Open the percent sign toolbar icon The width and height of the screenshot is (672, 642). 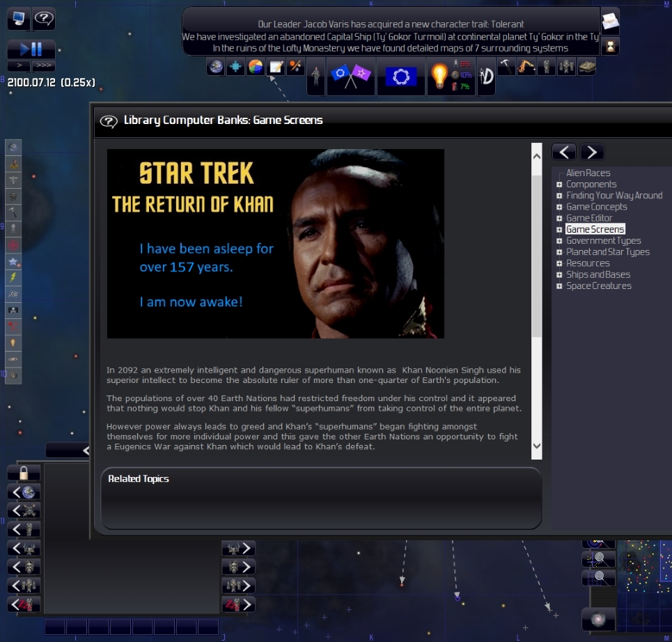(x=295, y=67)
